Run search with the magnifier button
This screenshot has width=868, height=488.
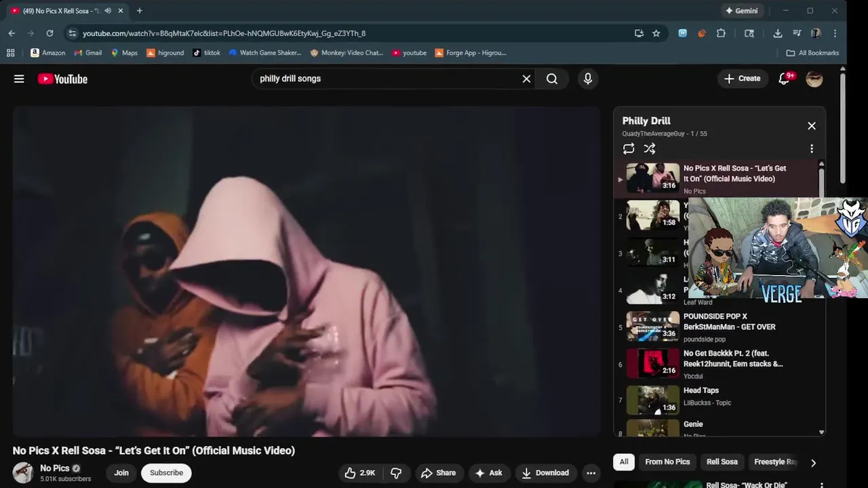[552, 79]
